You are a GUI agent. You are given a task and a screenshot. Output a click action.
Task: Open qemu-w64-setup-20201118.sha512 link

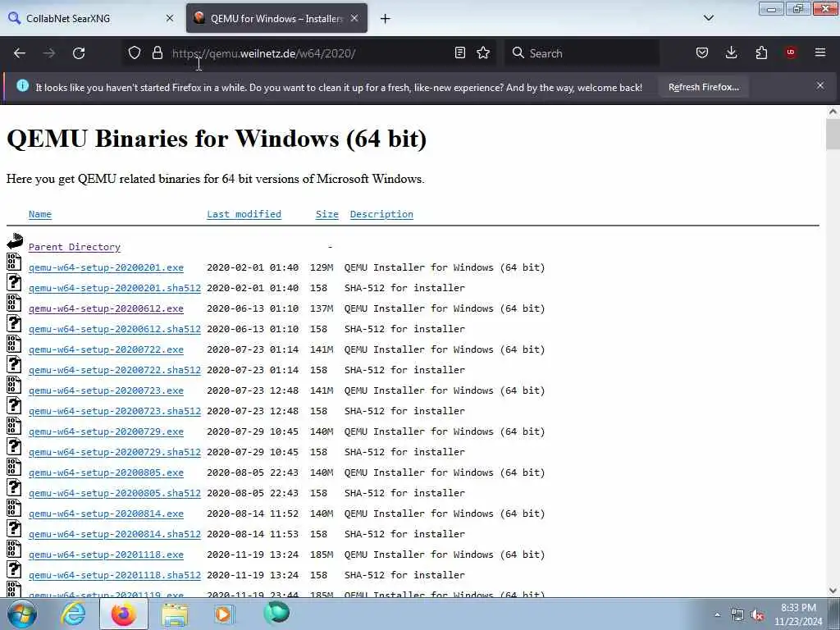click(x=115, y=575)
